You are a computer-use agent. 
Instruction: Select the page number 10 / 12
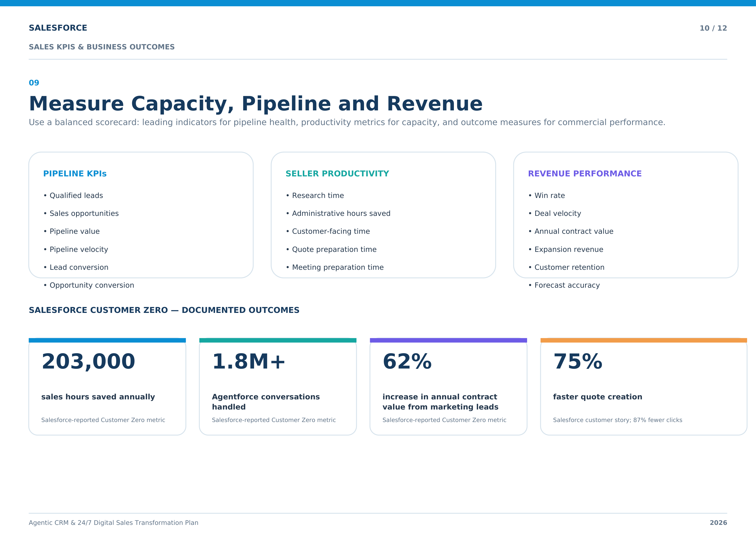(x=713, y=28)
